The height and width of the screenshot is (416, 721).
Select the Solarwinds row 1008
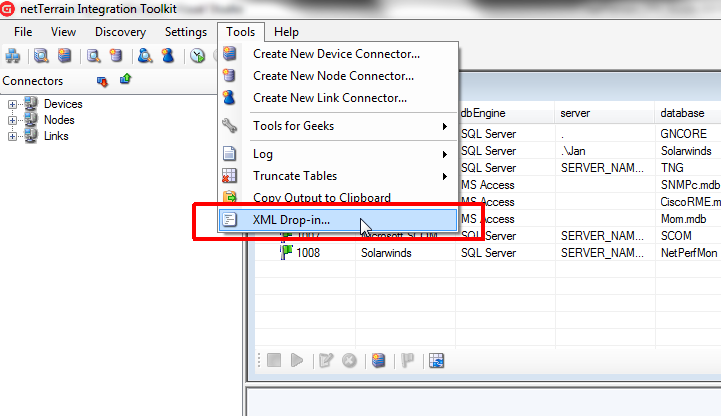[x=385, y=252]
